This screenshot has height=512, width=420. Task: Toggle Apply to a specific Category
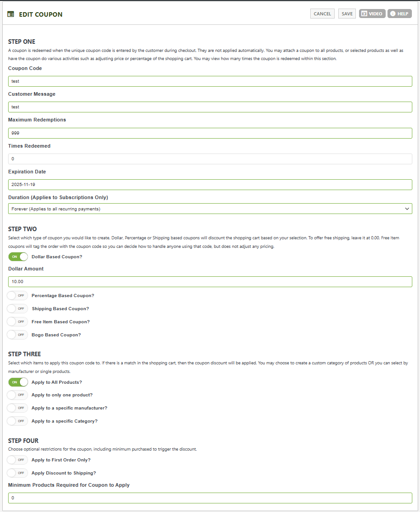tap(18, 421)
